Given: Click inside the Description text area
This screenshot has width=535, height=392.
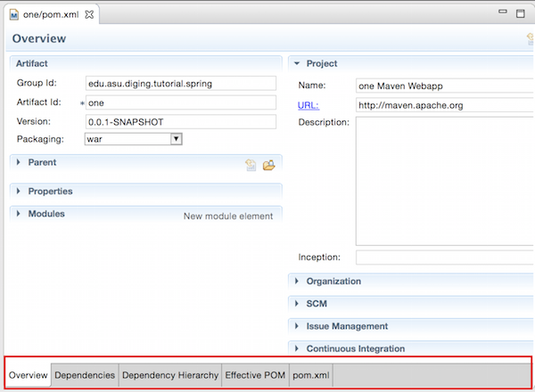Looking at the screenshot, I should coord(445,181).
